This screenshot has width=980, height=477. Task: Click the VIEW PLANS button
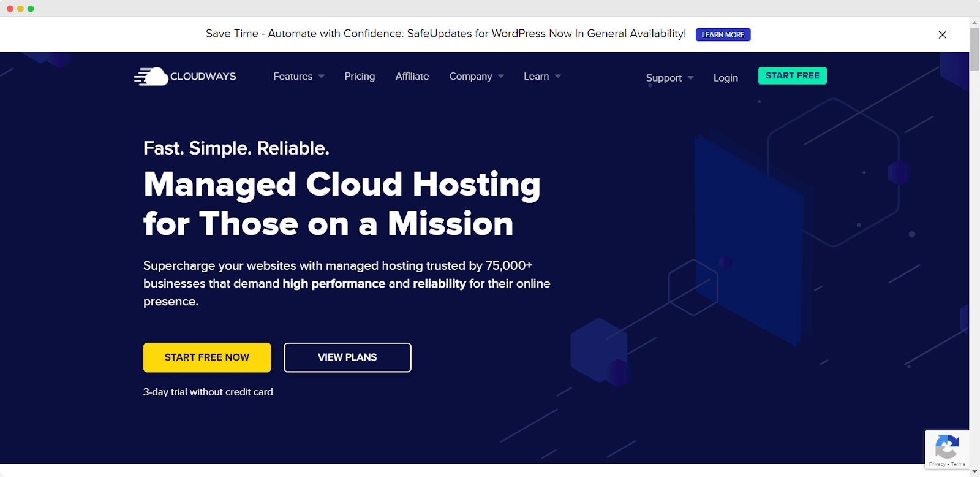347,357
